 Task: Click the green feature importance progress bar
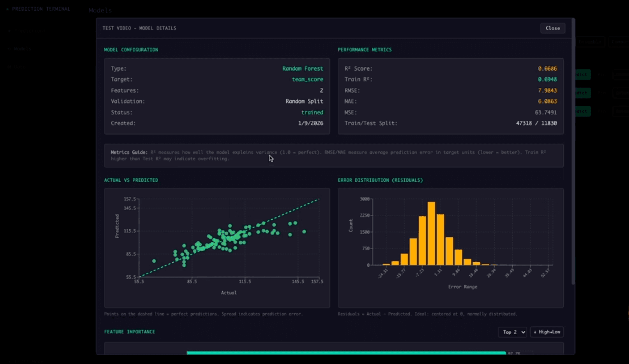tap(346, 353)
